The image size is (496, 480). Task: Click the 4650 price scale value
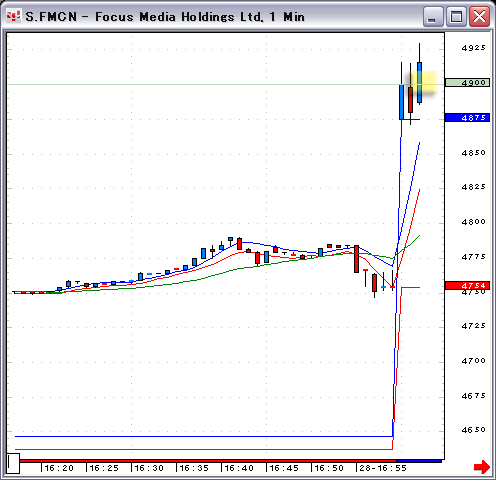(473, 430)
